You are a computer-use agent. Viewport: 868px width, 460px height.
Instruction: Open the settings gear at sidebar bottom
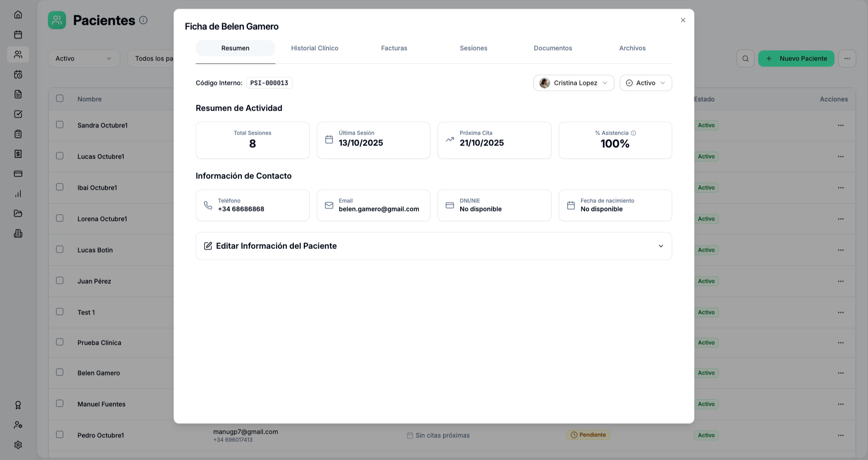click(x=18, y=445)
